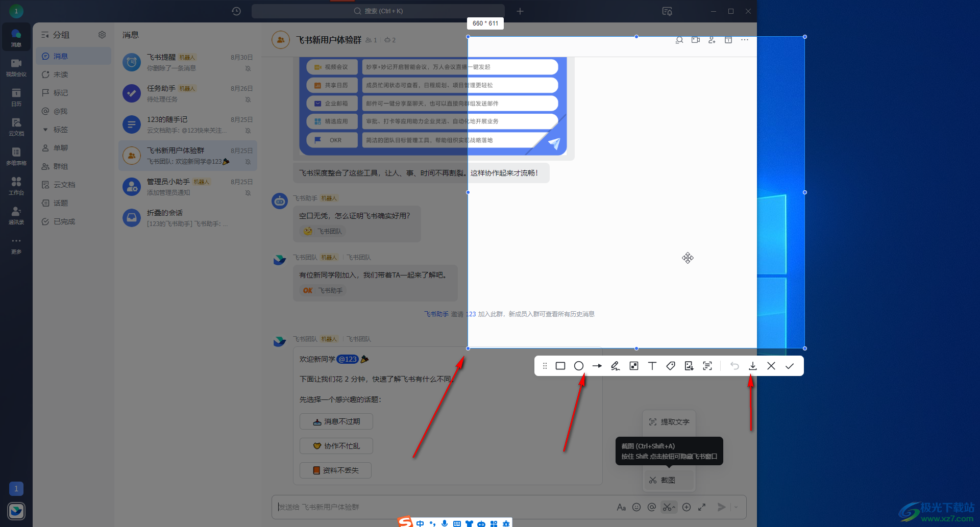
Task: Click the number 1 badge at bottom left
Action: (x=16, y=489)
